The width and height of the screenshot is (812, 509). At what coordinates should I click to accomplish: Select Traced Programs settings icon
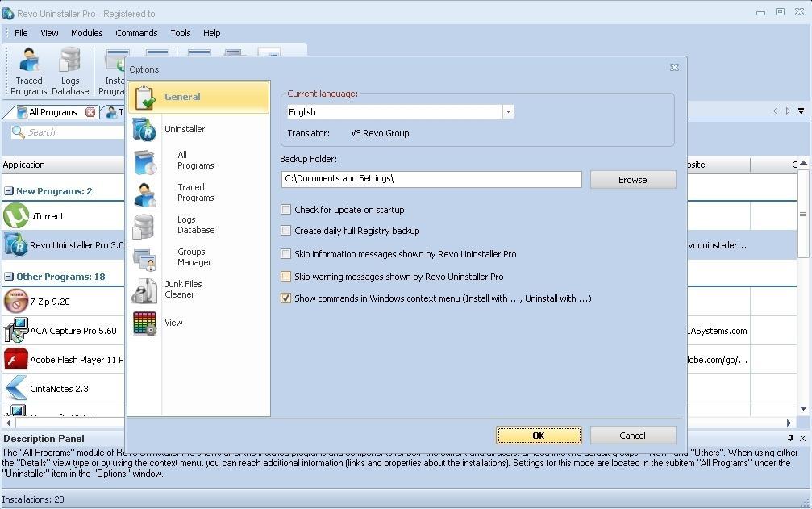(144, 192)
